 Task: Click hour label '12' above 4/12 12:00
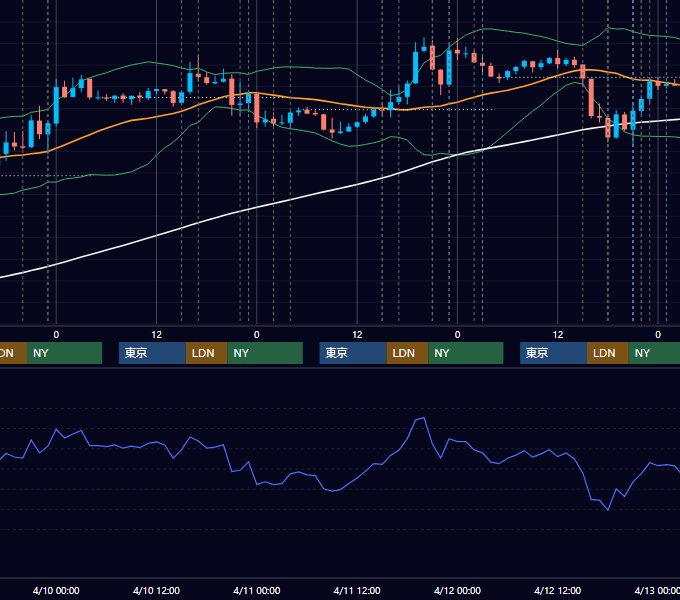point(558,335)
